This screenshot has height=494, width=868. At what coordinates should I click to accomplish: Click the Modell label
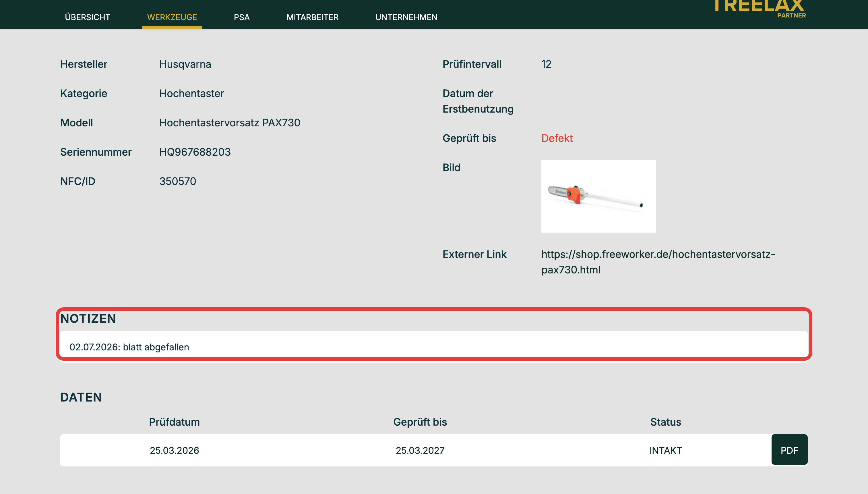pyautogui.click(x=77, y=123)
